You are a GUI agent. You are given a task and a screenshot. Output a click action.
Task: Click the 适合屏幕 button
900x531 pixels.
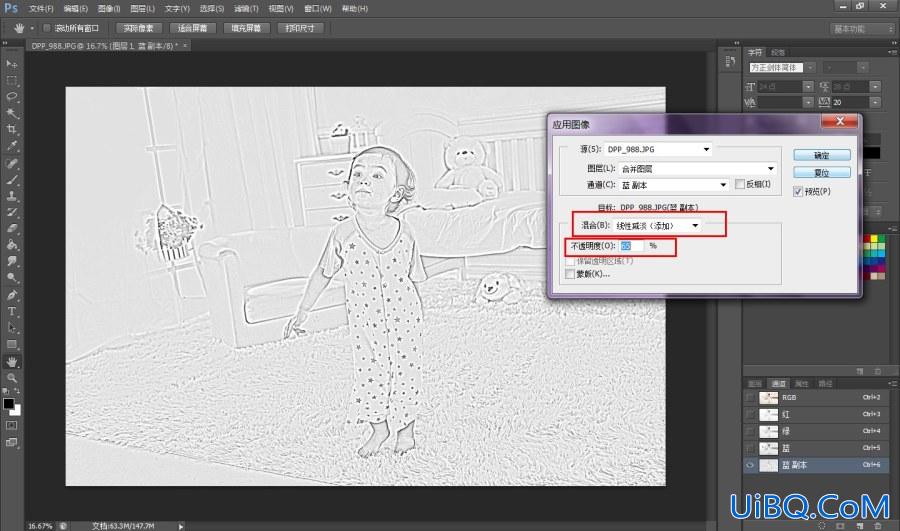(x=192, y=28)
